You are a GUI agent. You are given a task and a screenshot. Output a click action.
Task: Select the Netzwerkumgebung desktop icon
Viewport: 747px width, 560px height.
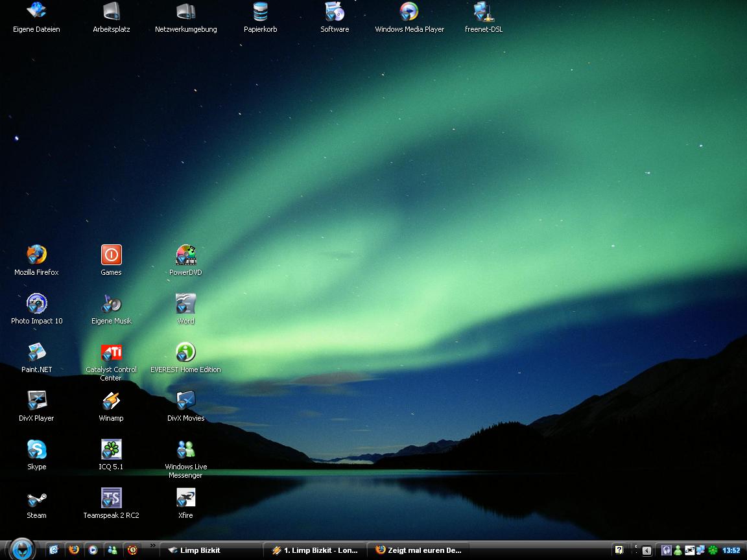[x=186, y=17]
